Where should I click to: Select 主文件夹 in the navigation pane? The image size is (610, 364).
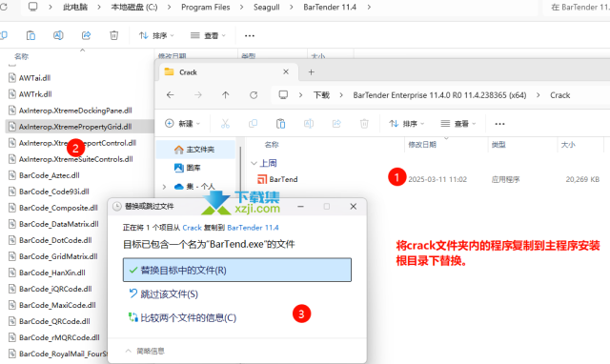point(196,150)
